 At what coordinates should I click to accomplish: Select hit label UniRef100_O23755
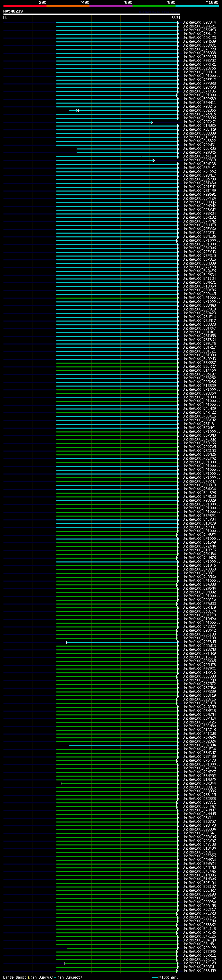click(199, 68)
